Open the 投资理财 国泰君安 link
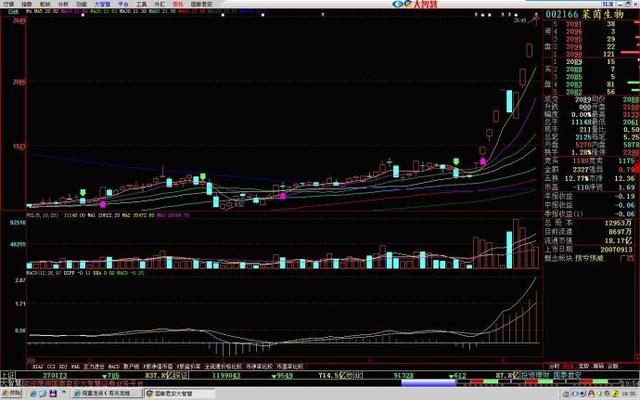The height and width of the screenshot is (400, 640). click(x=551, y=375)
